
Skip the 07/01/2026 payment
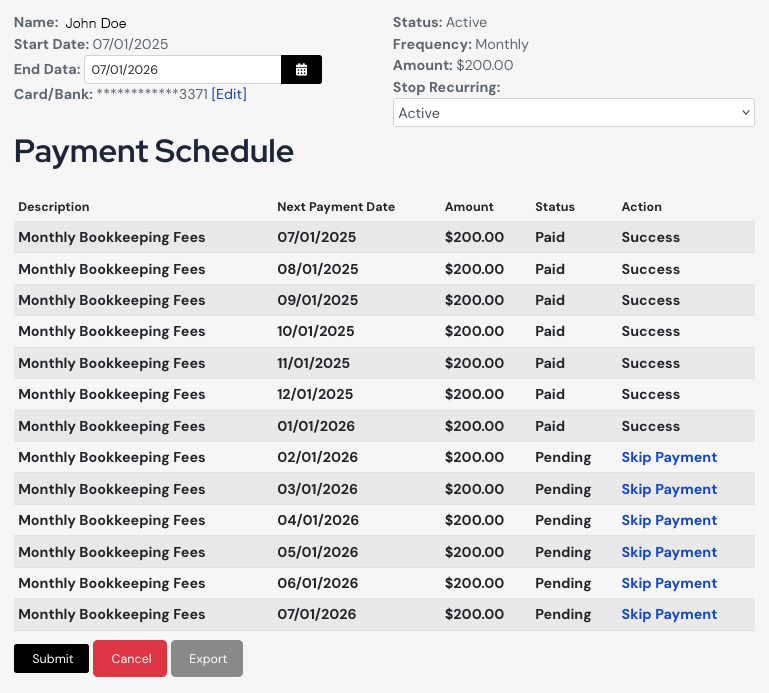[669, 614]
